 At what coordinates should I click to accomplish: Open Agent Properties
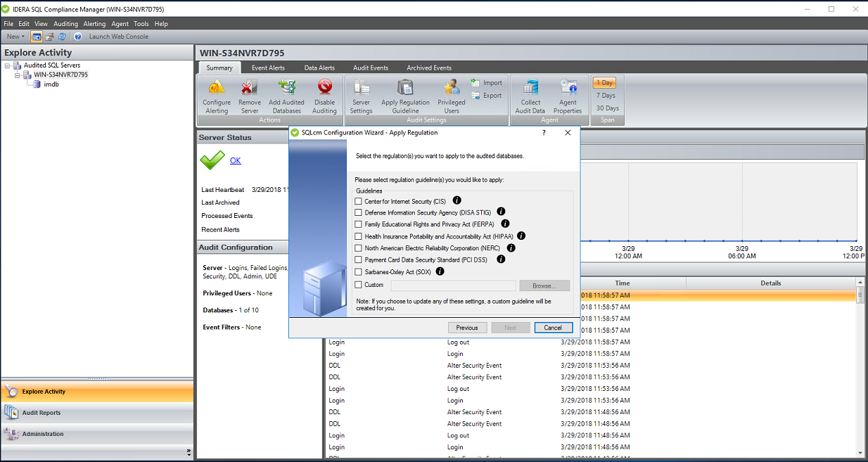pyautogui.click(x=568, y=96)
